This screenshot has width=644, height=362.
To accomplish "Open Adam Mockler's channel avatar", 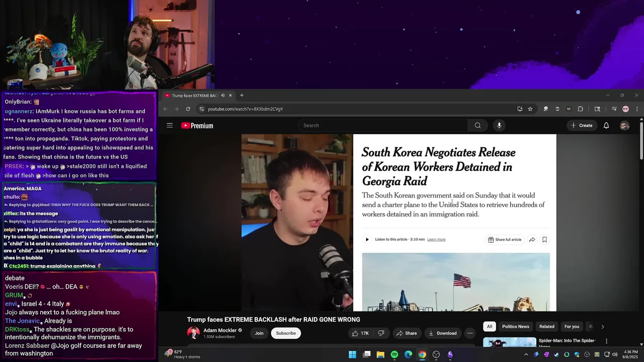I will (x=193, y=333).
